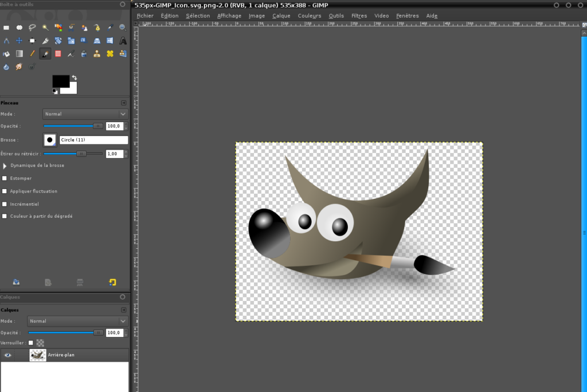This screenshot has width=587, height=392.
Task: Select the Shear tool
Action: [x=84, y=41]
